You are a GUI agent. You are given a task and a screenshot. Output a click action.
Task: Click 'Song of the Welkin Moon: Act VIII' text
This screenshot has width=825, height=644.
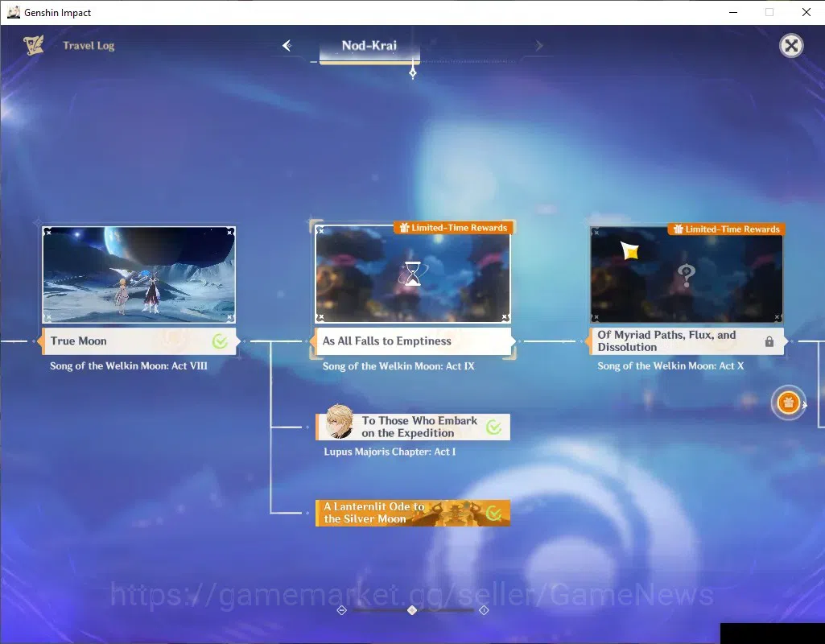pos(129,365)
